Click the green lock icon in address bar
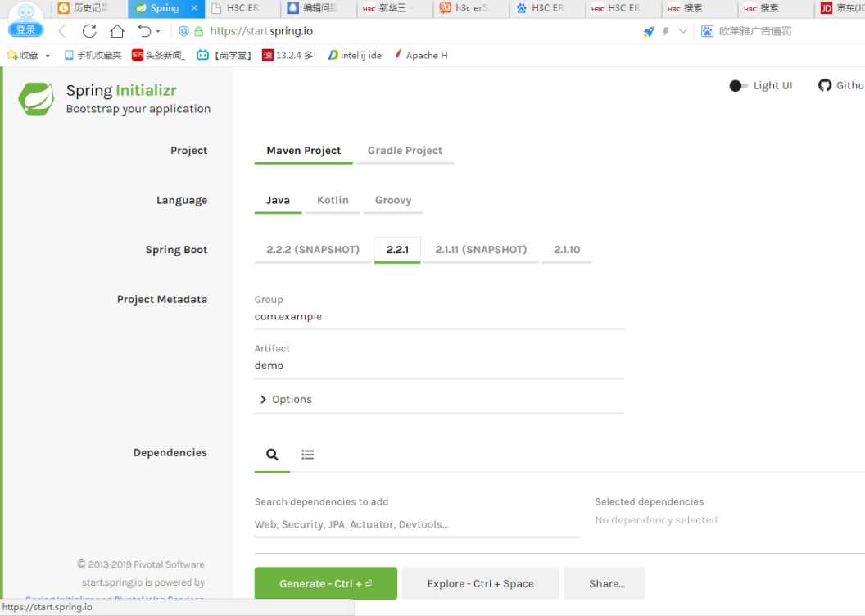865x616 pixels. tap(199, 31)
